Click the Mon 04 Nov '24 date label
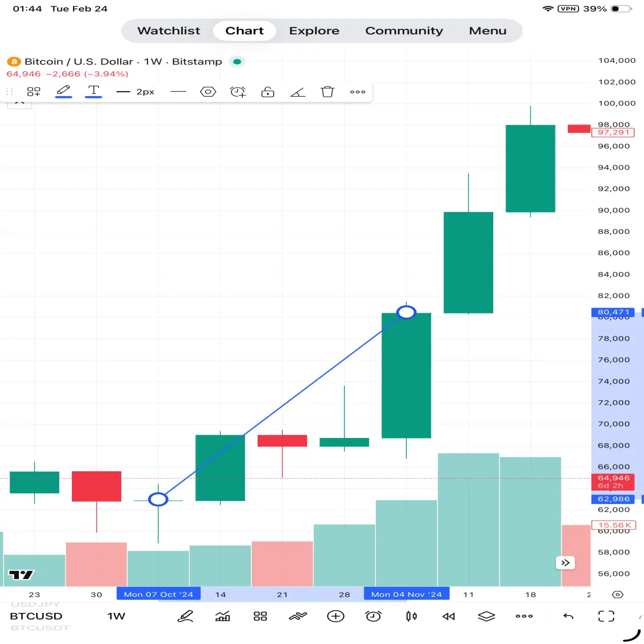 coord(407,594)
